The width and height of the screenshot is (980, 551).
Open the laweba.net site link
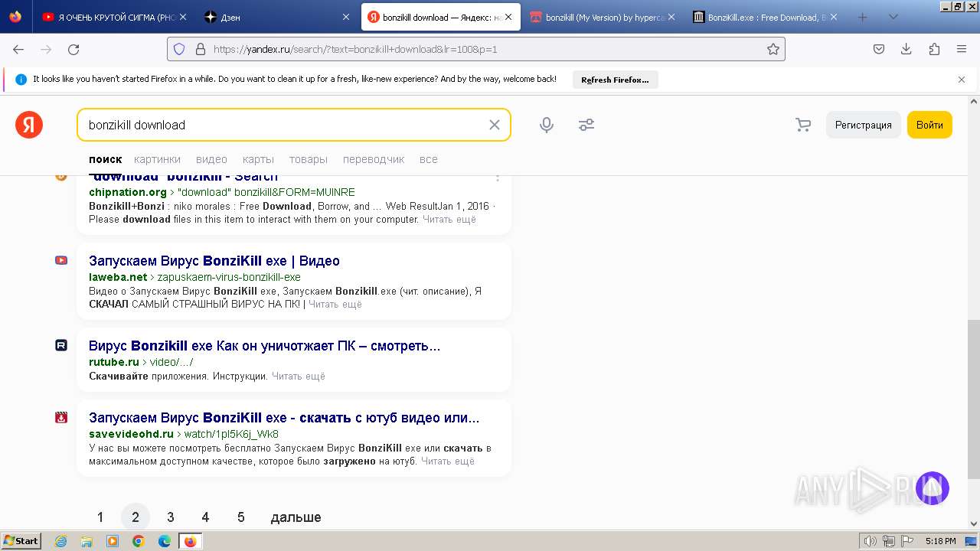tap(118, 277)
